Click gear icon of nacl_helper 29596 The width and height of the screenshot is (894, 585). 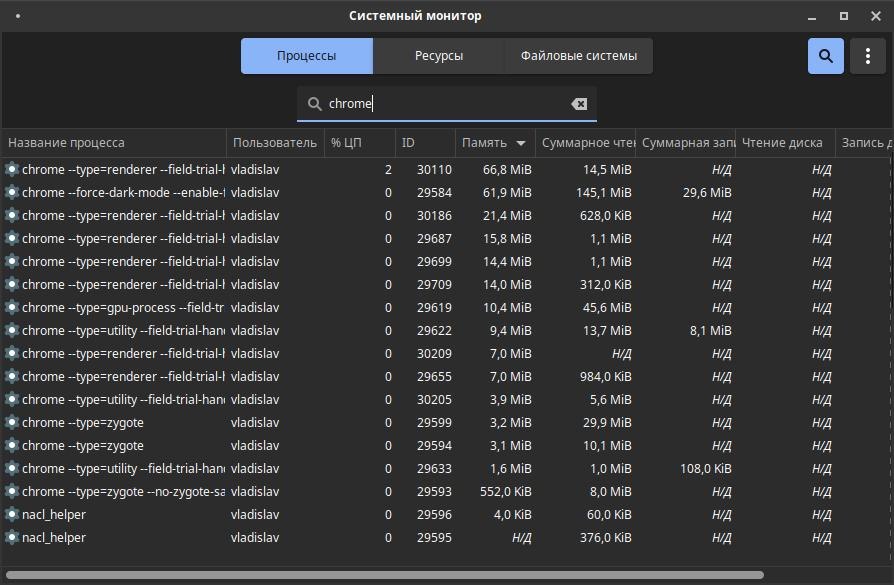(11, 514)
